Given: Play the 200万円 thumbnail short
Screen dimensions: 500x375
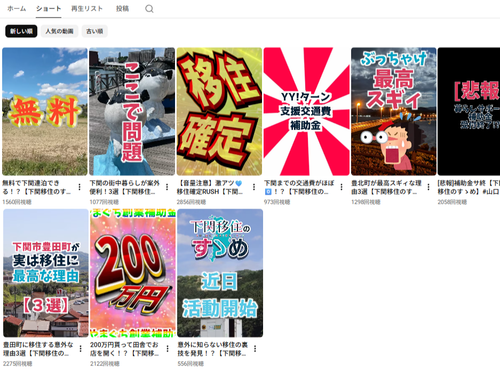Looking at the screenshot, I should (x=133, y=273).
